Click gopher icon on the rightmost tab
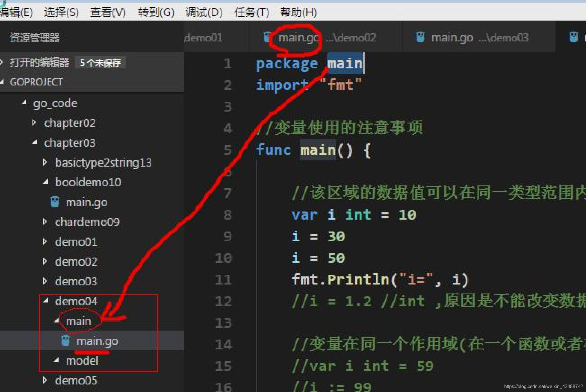This screenshot has height=392, width=586. (574, 37)
